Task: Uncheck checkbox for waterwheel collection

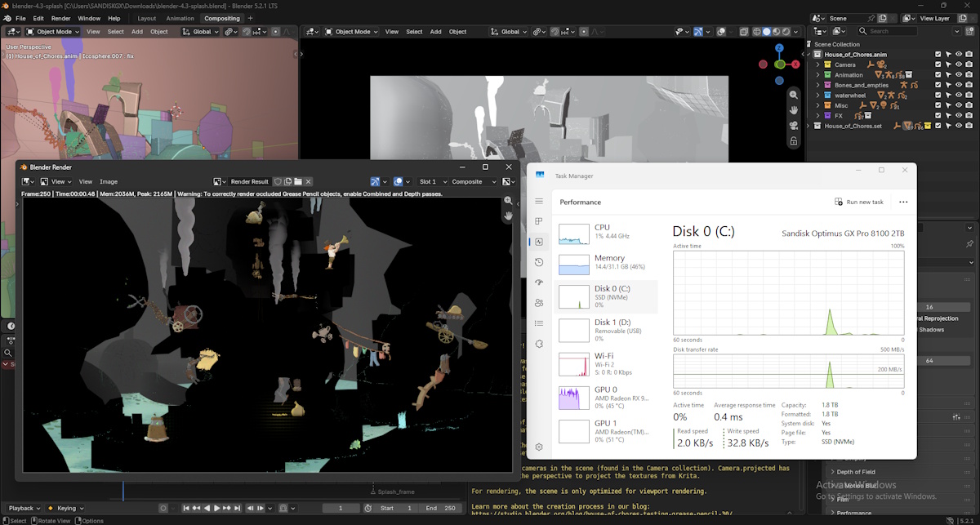Action: [x=938, y=95]
